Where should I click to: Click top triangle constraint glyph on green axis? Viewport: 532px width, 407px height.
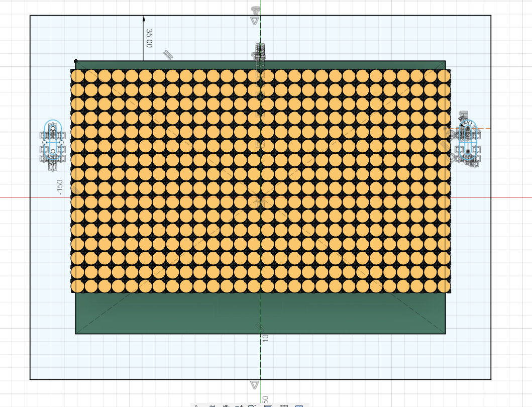click(255, 21)
